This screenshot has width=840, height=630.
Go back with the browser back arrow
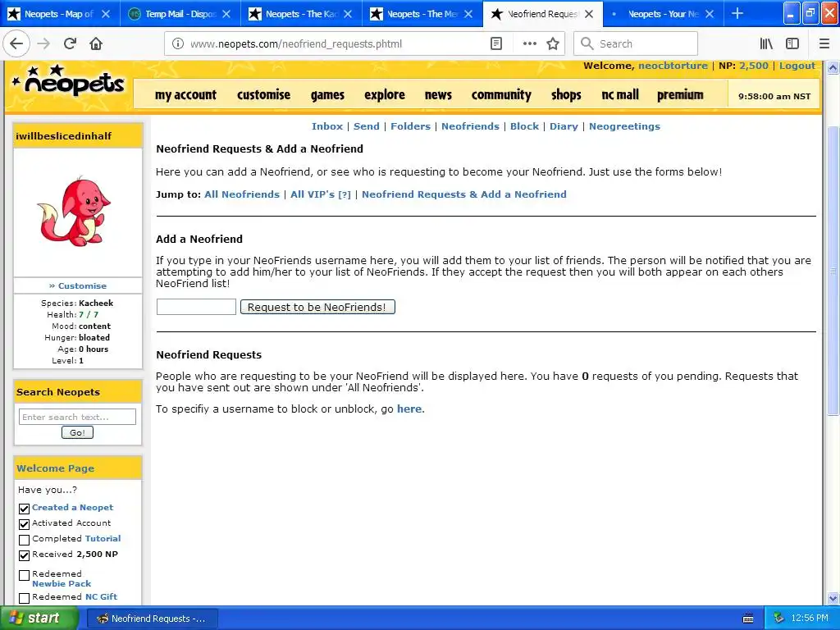16,44
